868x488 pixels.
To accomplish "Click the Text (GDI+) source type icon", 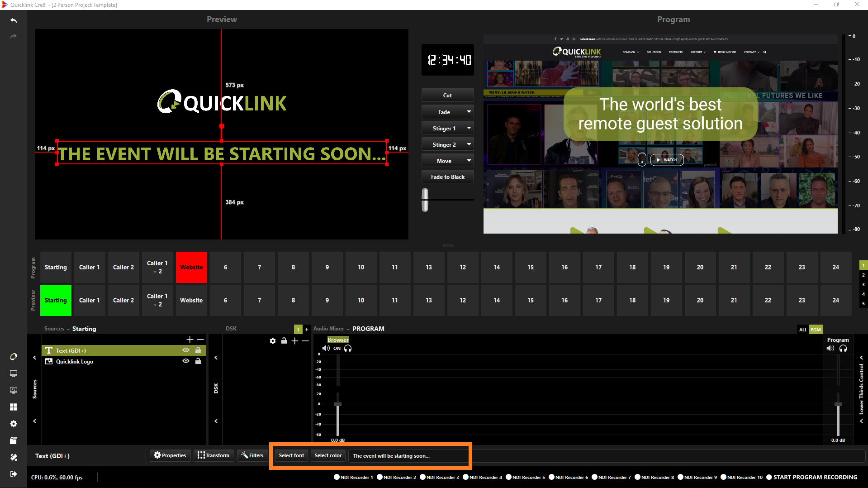I will pos(49,350).
